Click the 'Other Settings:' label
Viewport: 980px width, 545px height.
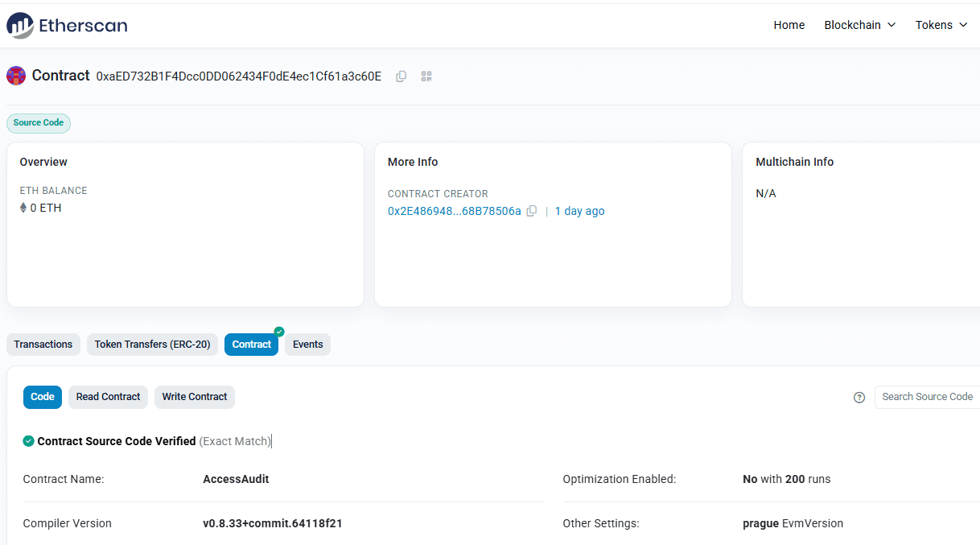coord(601,523)
